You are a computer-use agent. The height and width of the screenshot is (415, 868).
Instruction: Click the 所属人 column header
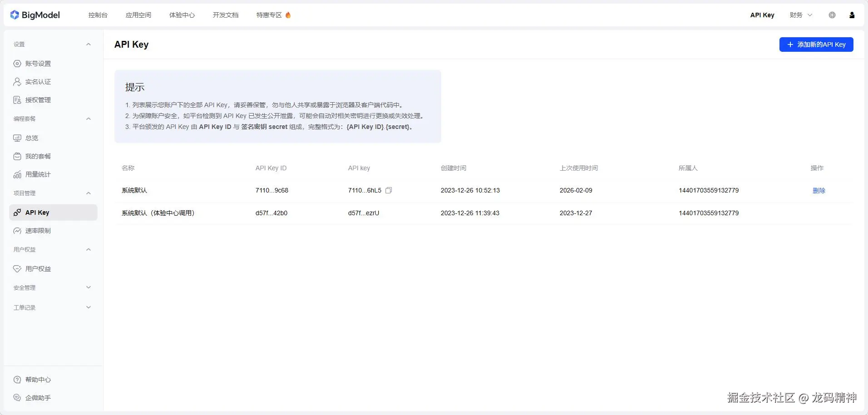click(x=688, y=168)
